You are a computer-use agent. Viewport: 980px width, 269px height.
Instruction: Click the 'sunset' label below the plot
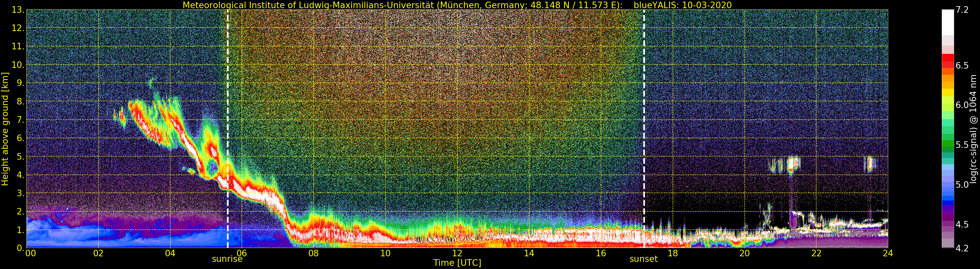644,259
